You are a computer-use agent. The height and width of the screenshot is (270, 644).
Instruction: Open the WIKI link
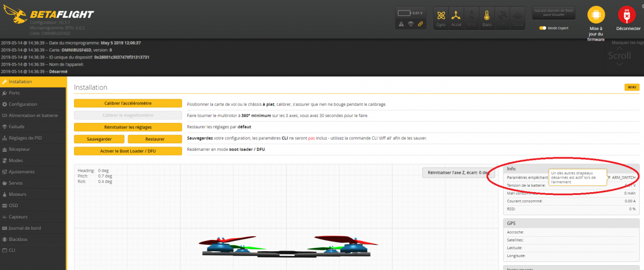[x=632, y=87]
